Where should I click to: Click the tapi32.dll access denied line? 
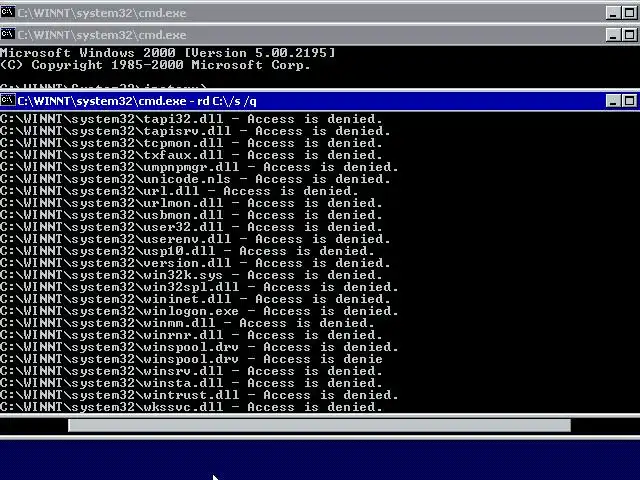pyautogui.click(x=191, y=119)
